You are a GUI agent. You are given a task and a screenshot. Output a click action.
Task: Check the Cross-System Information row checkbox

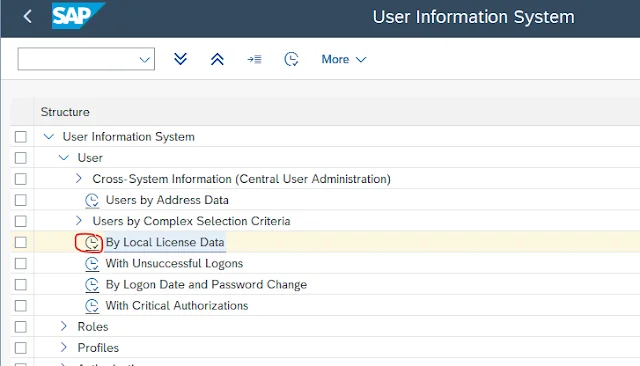click(x=21, y=179)
